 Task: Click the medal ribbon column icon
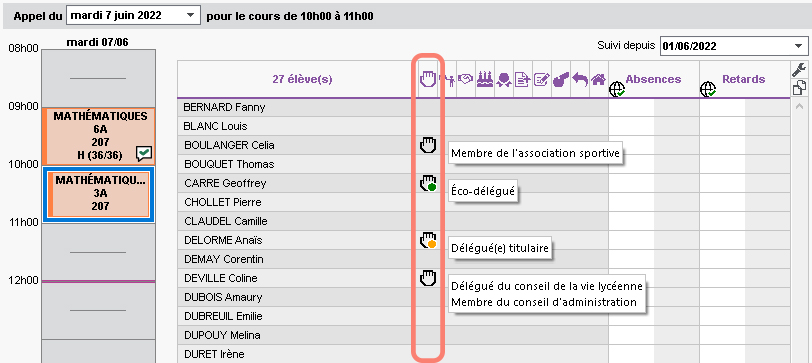503,80
